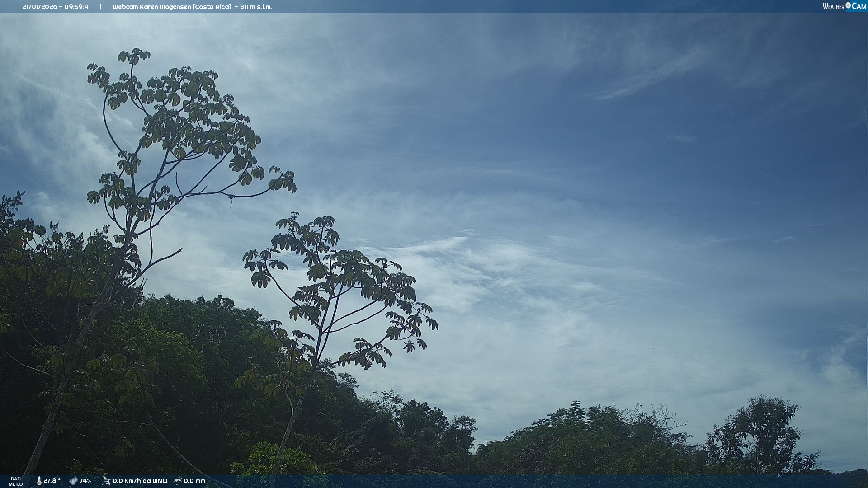The width and height of the screenshot is (868, 488).
Task: Click the vertical separator after the timestamp
Action: coord(101,7)
